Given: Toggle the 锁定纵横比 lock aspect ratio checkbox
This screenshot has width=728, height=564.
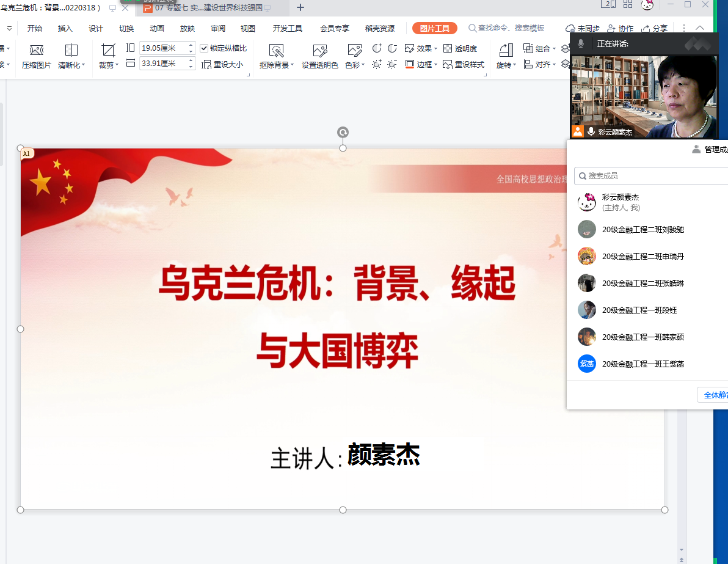Looking at the screenshot, I should 204,48.
